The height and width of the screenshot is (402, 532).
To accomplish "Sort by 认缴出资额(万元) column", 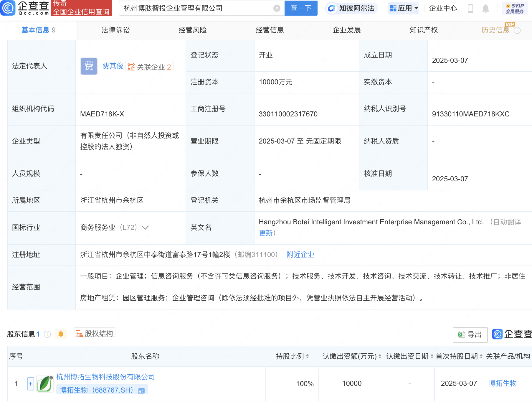I will click(x=380, y=356).
